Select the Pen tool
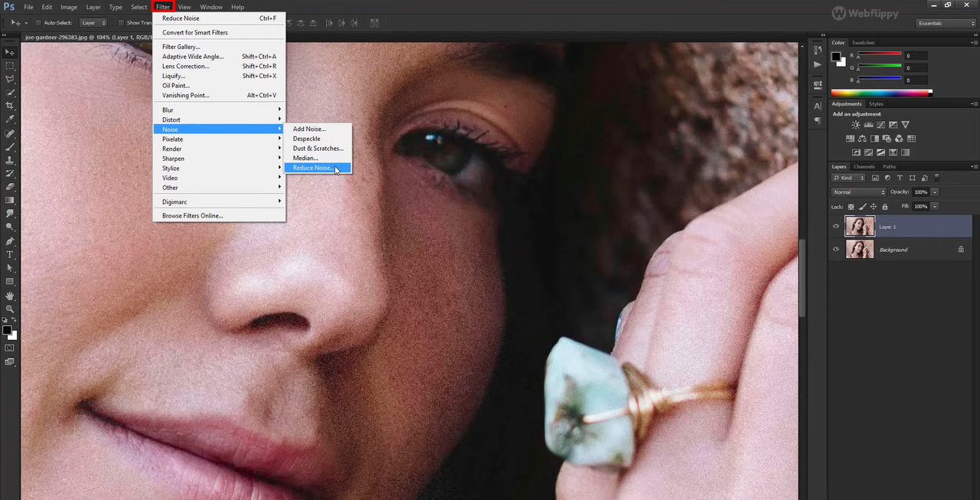Screen dimensions: 980x500 coord(9,240)
